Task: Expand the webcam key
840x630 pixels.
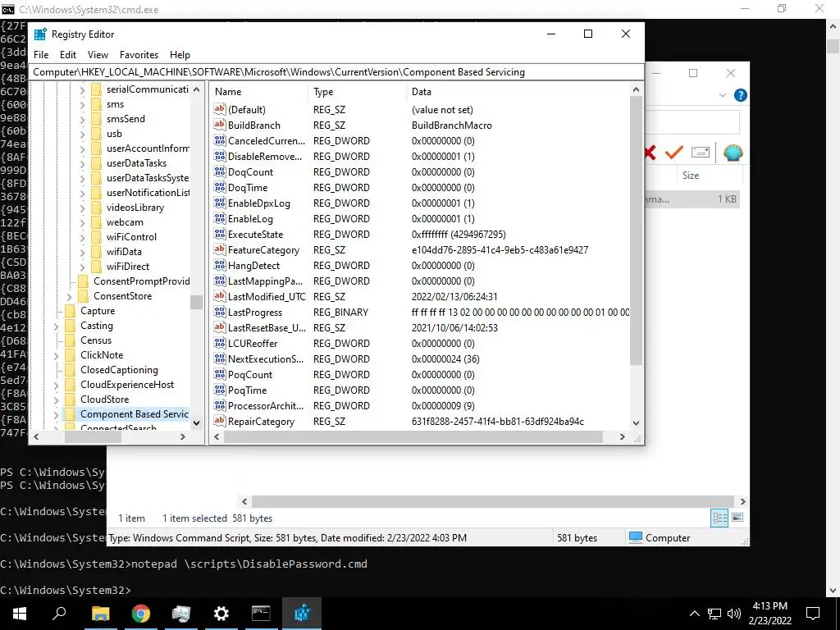Action: click(83, 223)
